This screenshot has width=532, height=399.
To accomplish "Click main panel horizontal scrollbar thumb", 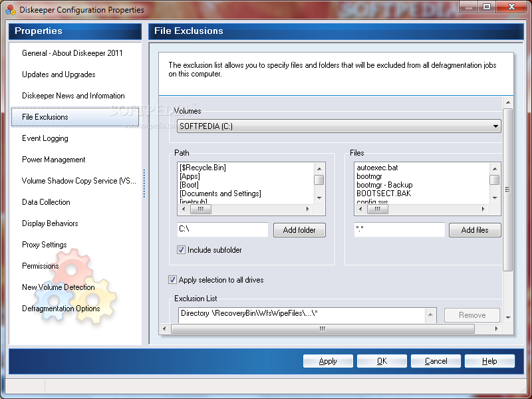I will (323, 329).
